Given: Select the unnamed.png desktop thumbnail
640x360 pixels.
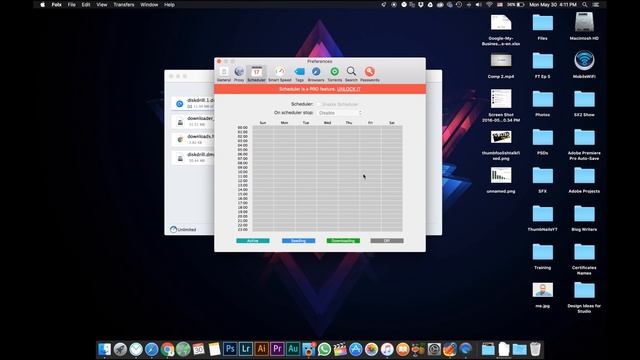Looking at the screenshot, I should tap(501, 176).
